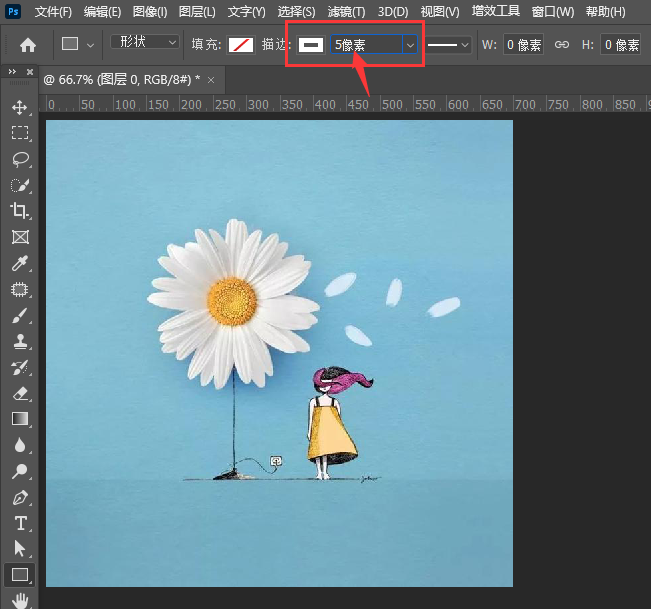This screenshot has height=609, width=651.
Task: Choose the Clone Stamp tool
Action: pos(19,342)
